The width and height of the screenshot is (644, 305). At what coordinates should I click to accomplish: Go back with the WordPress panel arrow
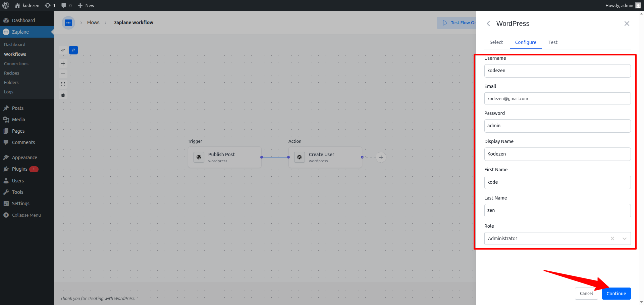pyautogui.click(x=489, y=24)
